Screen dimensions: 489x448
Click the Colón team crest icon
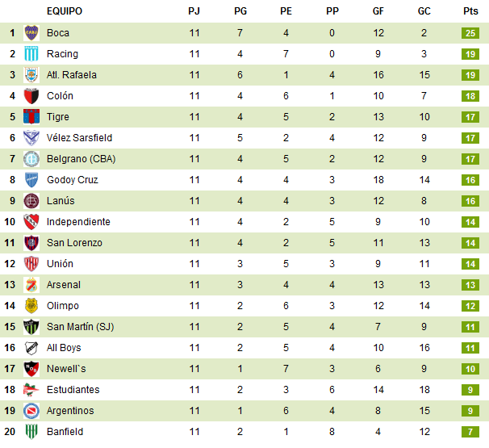32,96
